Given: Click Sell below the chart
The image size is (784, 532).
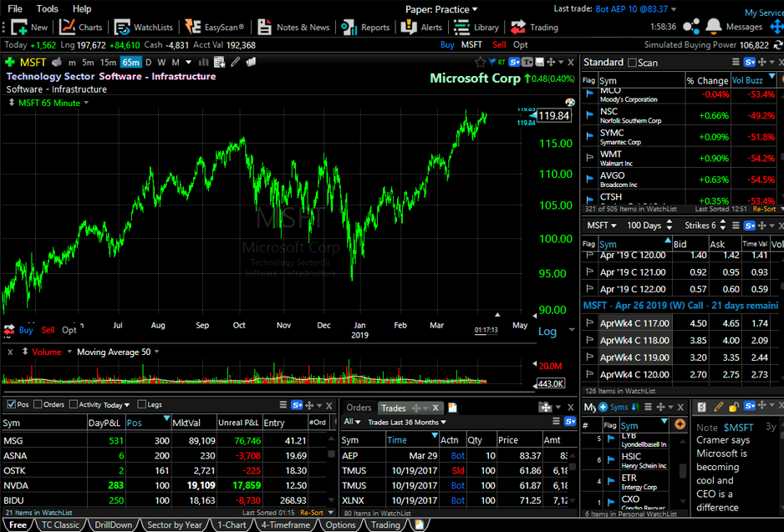Looking at the screenshot, I should click(48, 330).
